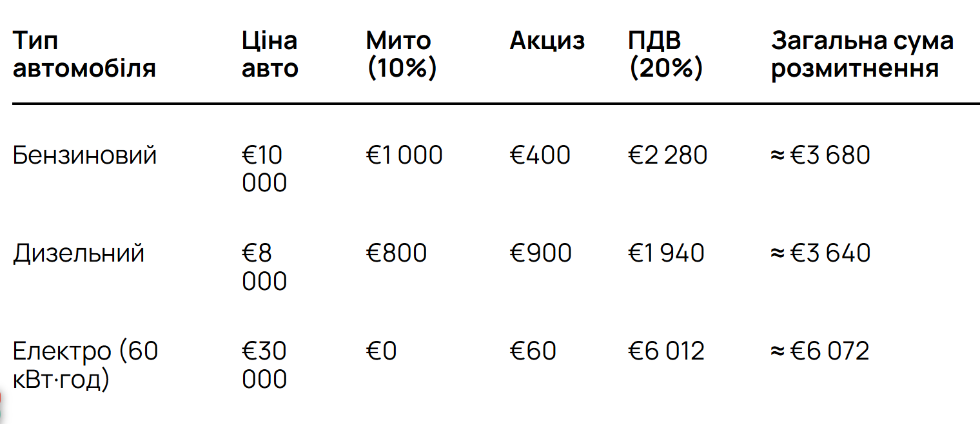The width and height of the screenshot is (980, 424).
Task: Click the "Загальна сума розмитнення" header
Action: pyautogui.click(x=862, y=54)
